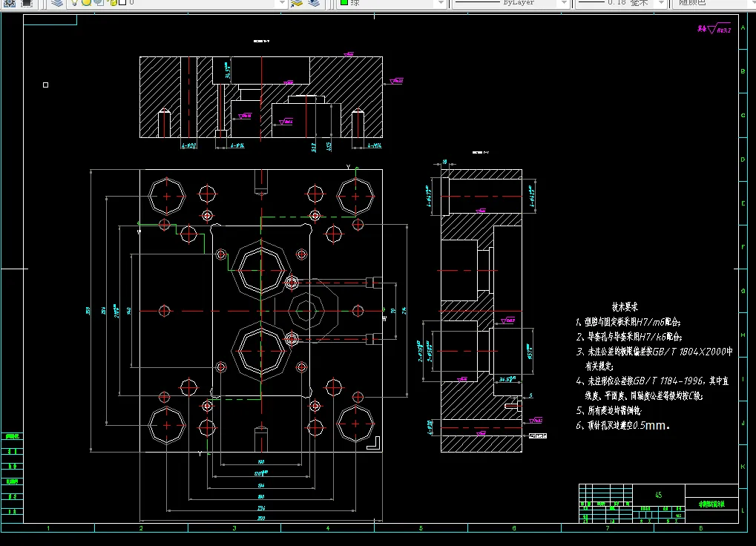Toggle layer 0 viewport freeze icon

point(99,2)
